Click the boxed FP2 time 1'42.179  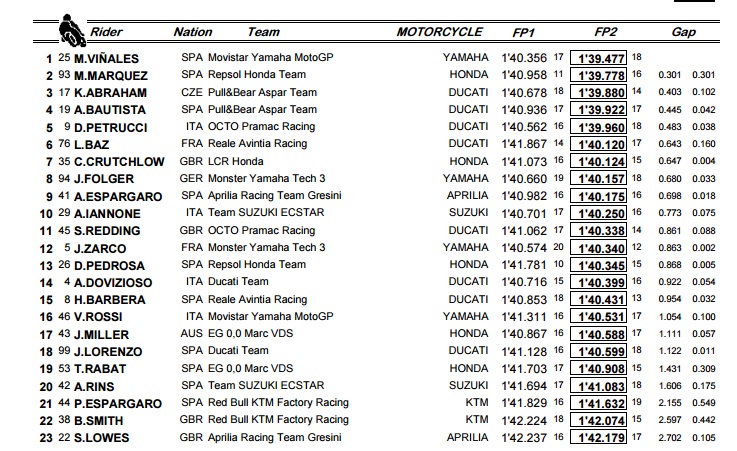coord(599,437)
